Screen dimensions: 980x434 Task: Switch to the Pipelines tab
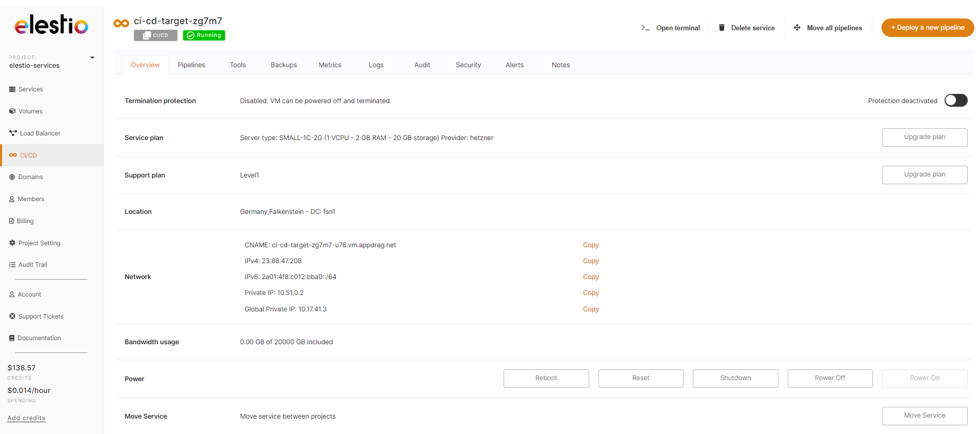191,65
